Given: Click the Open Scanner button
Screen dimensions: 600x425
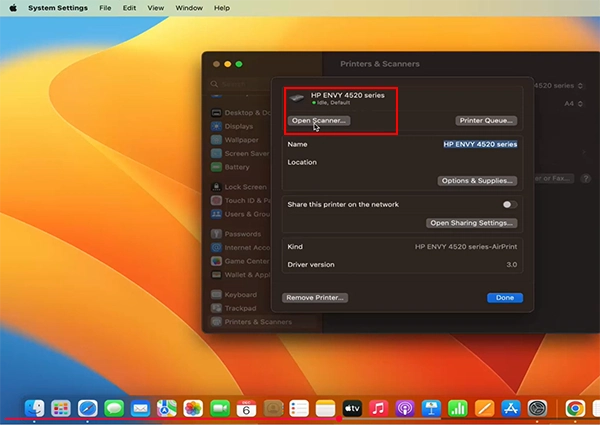Looking at the screenshot, I should (319, 120).
